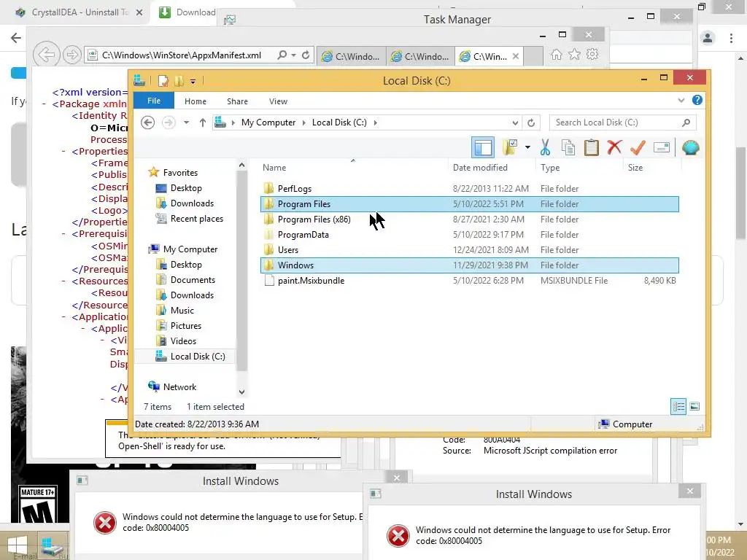This screenshot has width=747, height=560.
Task: Go up one folder level in Explorer
Action: click(x=203, y=122)
